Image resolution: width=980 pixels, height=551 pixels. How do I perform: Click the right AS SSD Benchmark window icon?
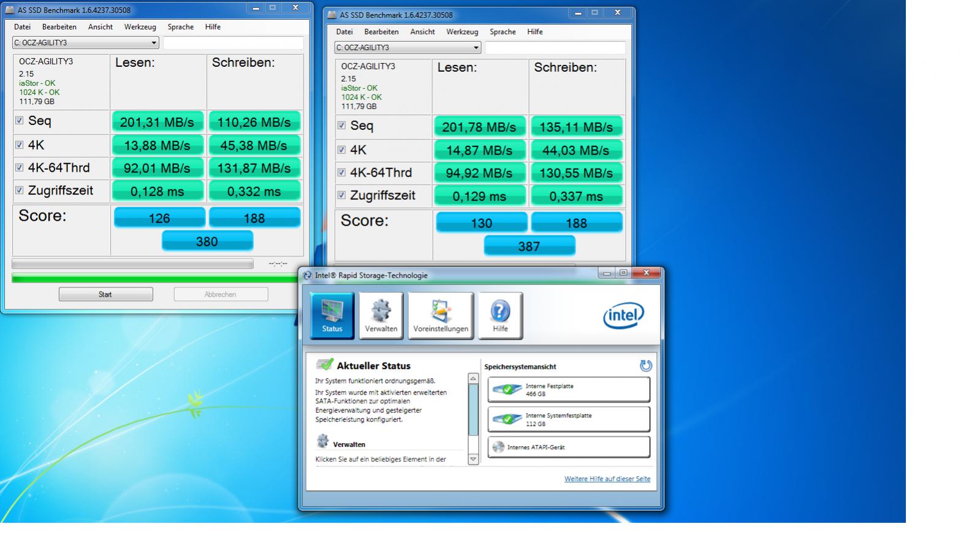click(332, 15)
